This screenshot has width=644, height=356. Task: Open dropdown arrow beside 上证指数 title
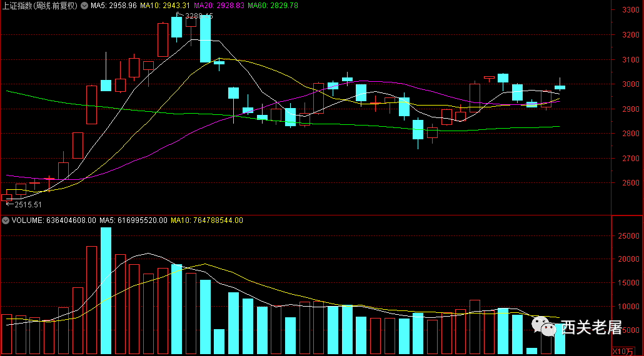(x=84, y=6)
